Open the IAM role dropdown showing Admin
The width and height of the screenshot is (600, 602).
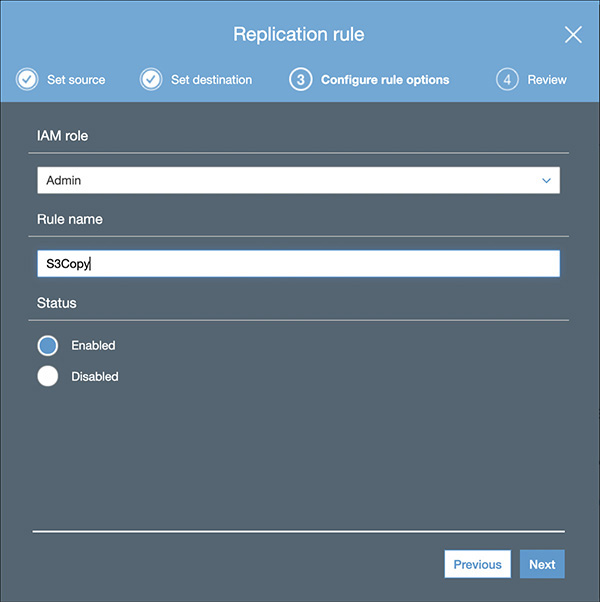point(290,180)
